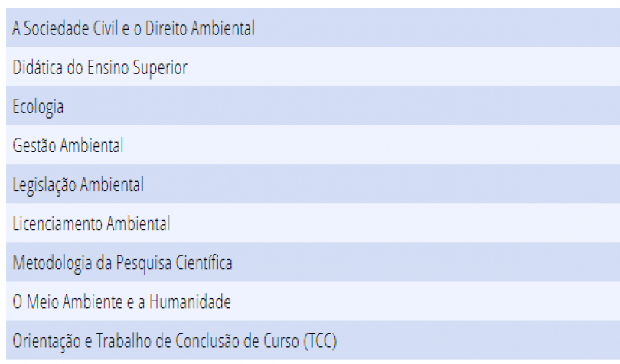Click the word 'Legislação'
The height and width of the screenshot is (364, 620).
click(x=44, y=186)
